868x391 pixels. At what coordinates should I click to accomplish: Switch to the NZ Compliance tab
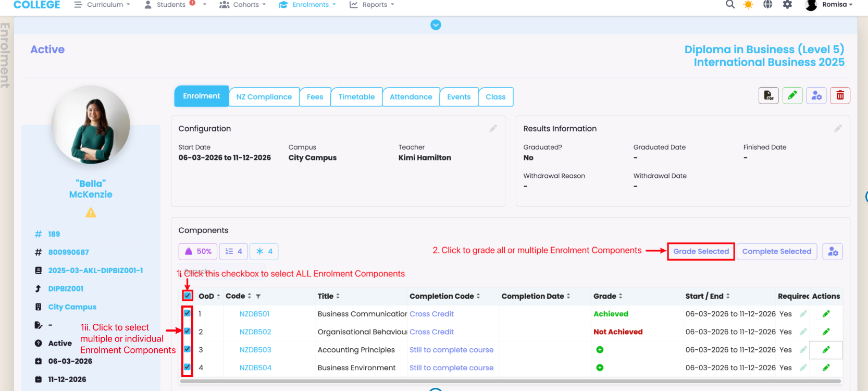coord(264,97)
